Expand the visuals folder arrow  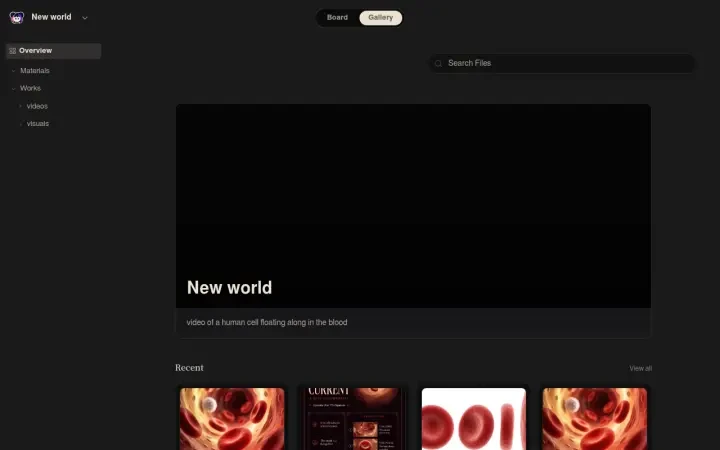coord(20,124)
